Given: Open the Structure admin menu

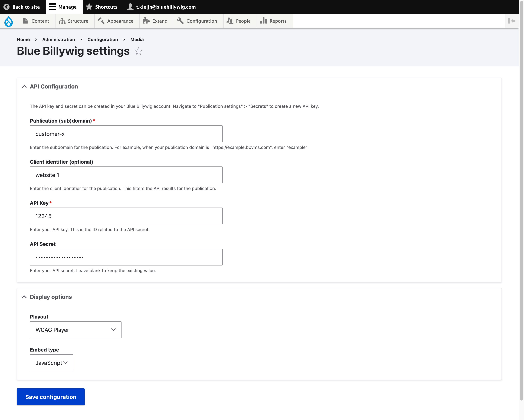Looking at the screenshot, I should tap(73, 21).
